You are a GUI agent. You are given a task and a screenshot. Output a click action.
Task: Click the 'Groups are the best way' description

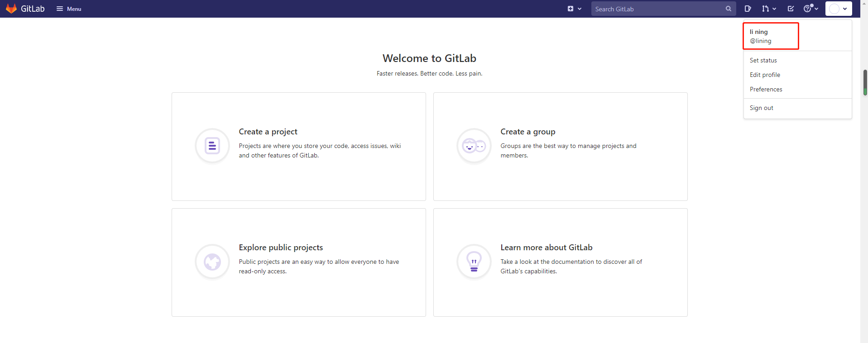point(568,151)
